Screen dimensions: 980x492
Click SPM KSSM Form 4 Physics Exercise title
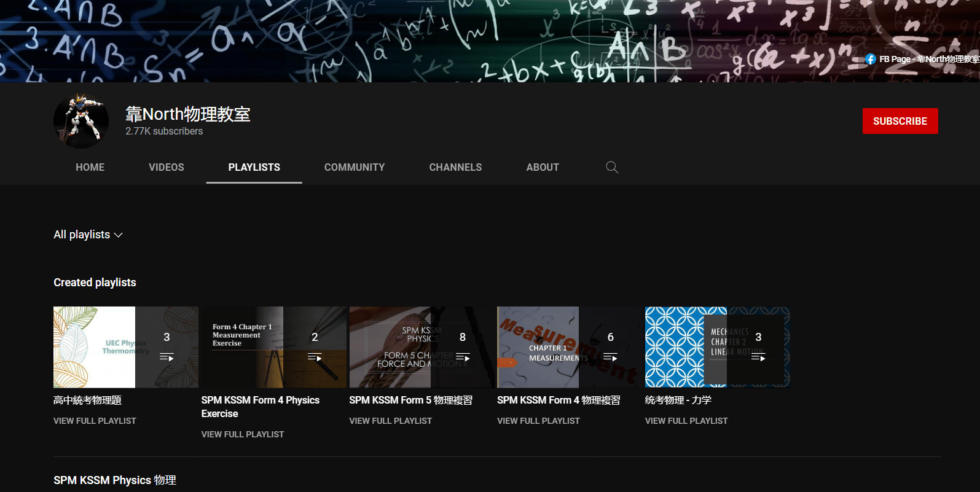click(x=261, y=407)
